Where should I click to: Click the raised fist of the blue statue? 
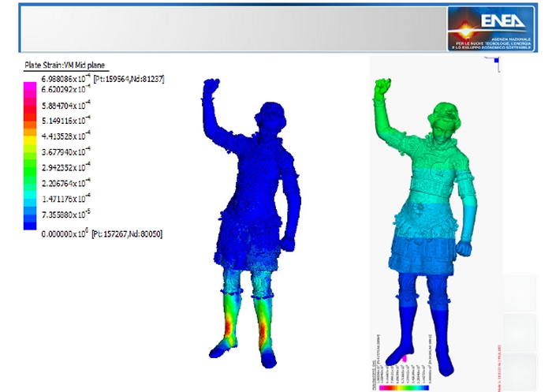tap(209, 85)
